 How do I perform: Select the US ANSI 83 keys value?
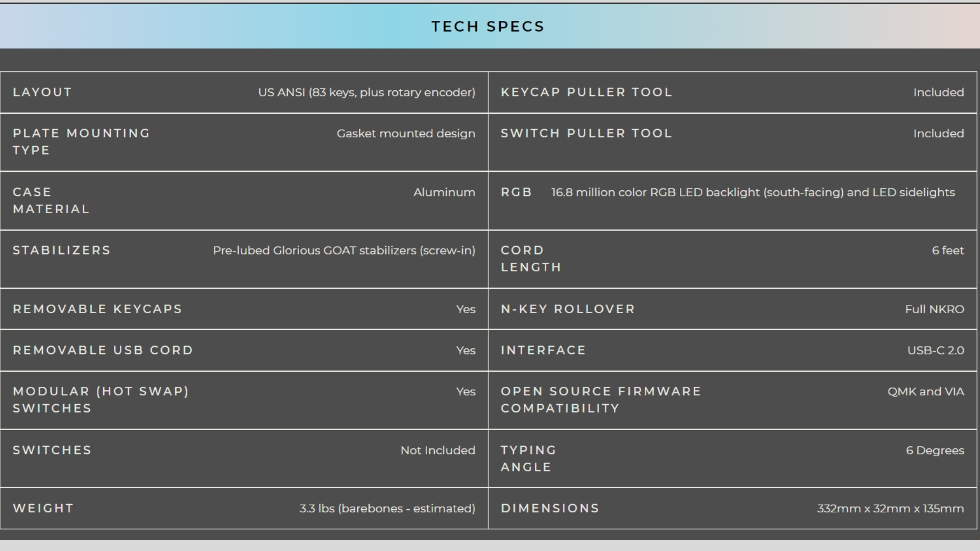coord(366,92)
